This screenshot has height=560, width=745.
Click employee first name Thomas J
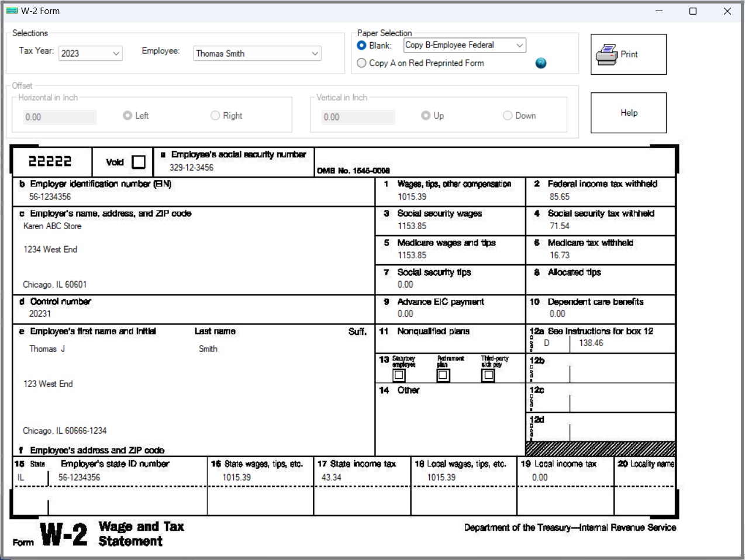[x=47, y=348]
